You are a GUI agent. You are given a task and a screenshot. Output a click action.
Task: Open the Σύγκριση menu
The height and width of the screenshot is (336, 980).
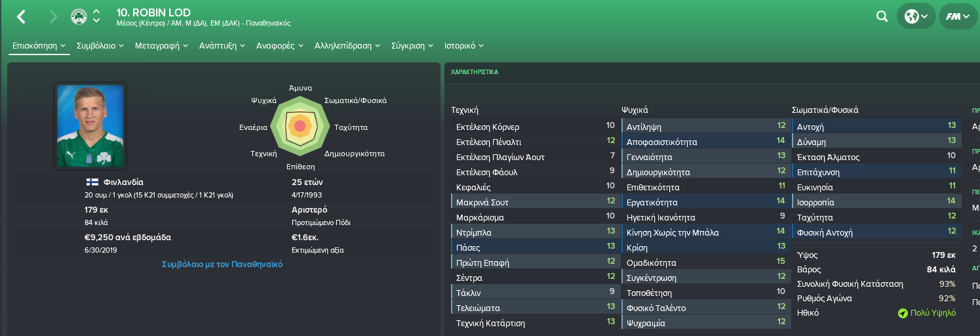[413, 46]
